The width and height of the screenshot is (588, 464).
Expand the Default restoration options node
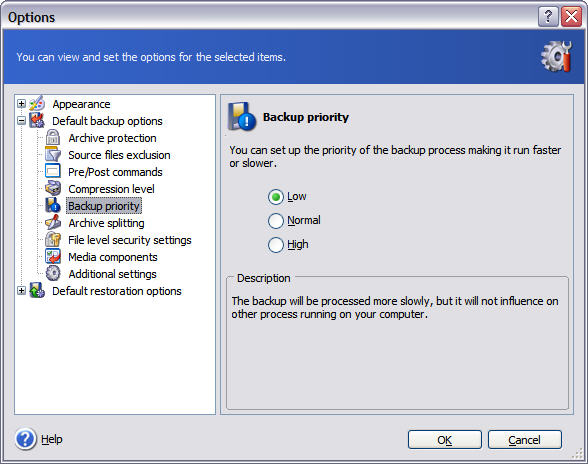pos(22,291)
